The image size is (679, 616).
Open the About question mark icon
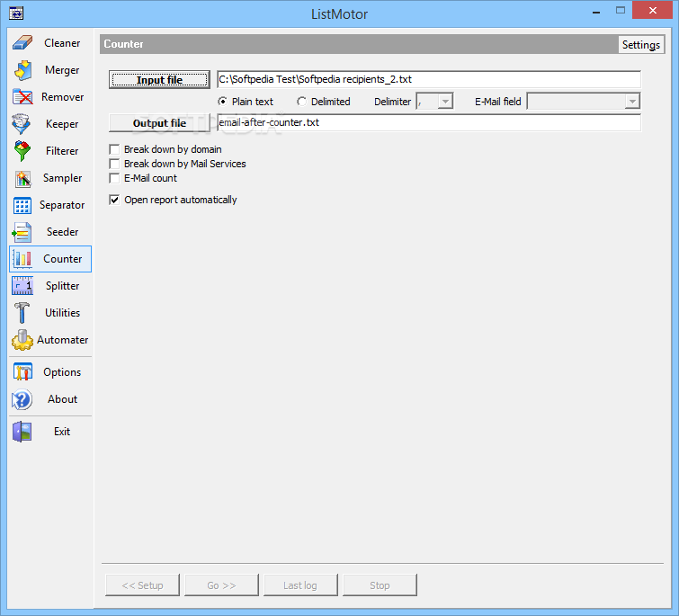(22, 399)
